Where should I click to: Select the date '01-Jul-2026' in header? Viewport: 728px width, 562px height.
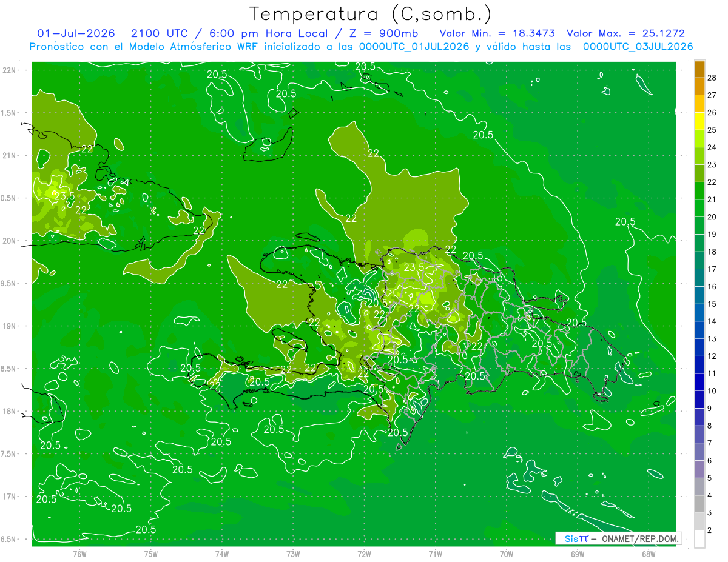click(75, 33)
